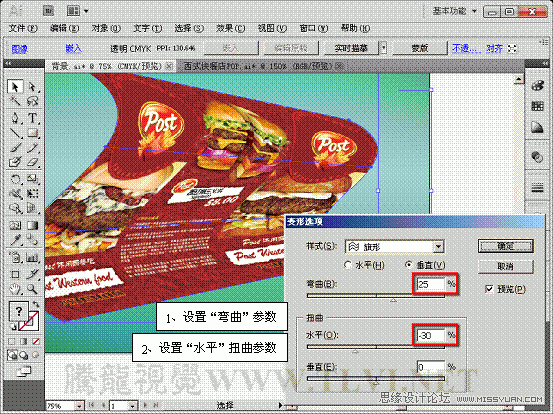Select the Eraser tool

(32, 162)
